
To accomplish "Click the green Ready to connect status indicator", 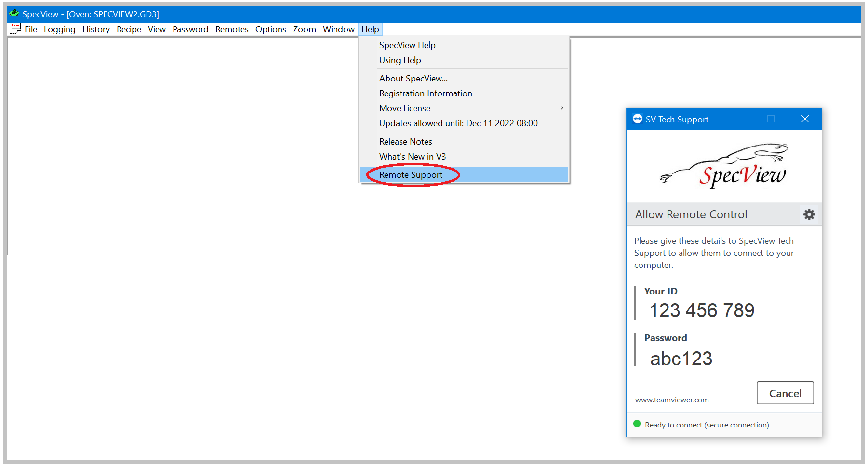I will click(x=637, y=424).
